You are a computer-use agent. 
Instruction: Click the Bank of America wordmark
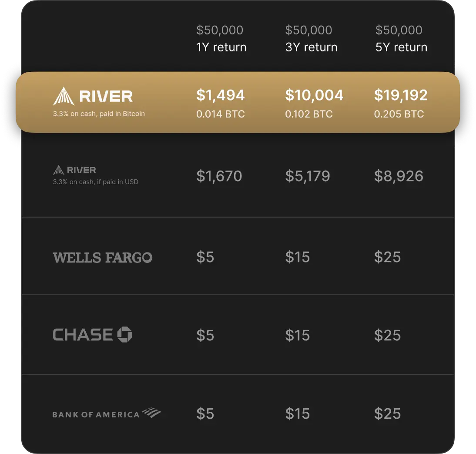(96, 414)
